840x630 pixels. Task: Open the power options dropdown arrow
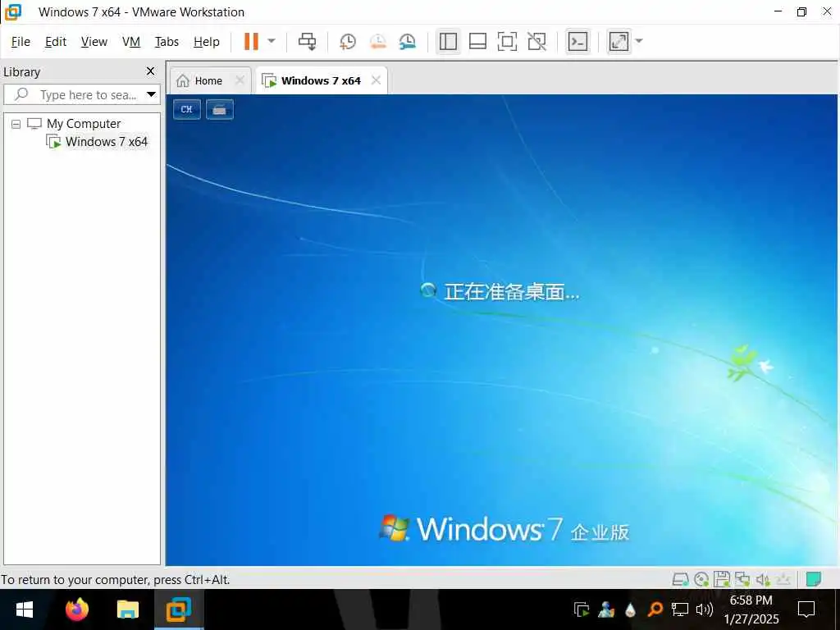272,41
